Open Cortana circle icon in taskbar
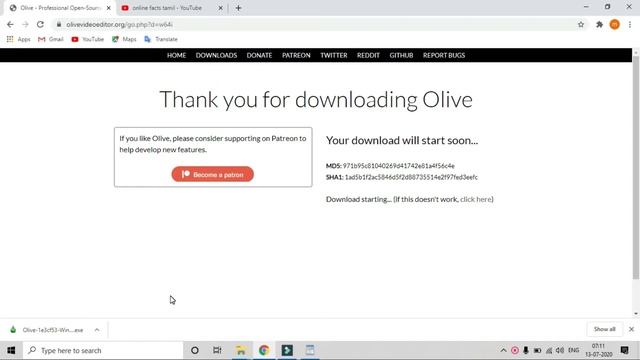Screen dimensions: 640x360 (195, 350)
